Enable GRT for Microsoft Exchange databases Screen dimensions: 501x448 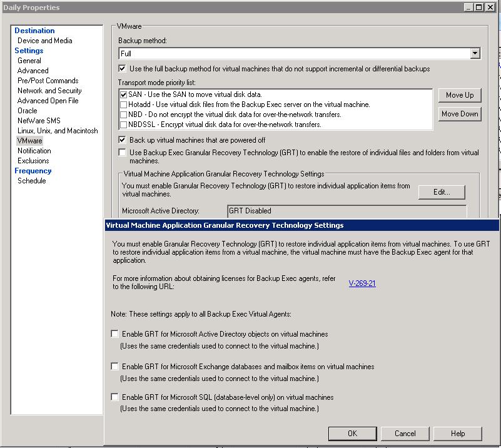coord(114,367)
